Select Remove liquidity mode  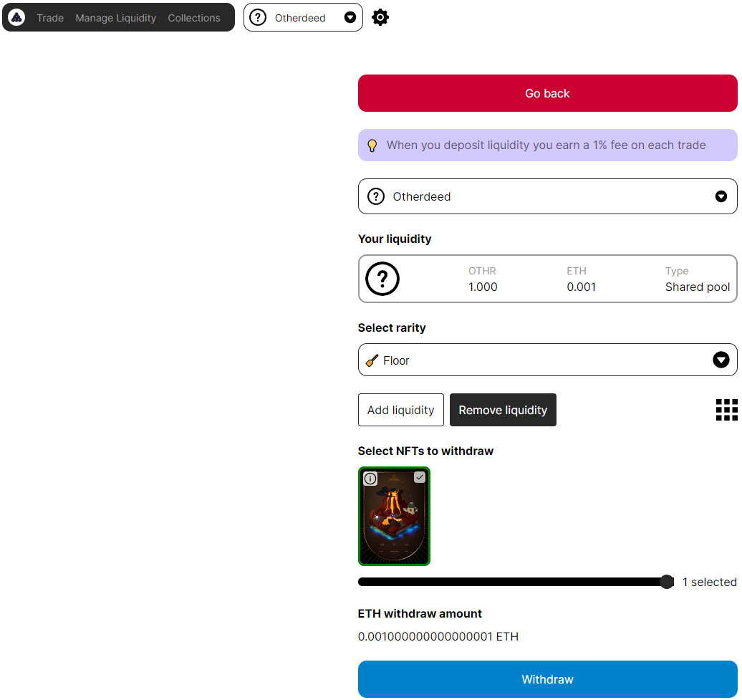click(x=503, y=410)
